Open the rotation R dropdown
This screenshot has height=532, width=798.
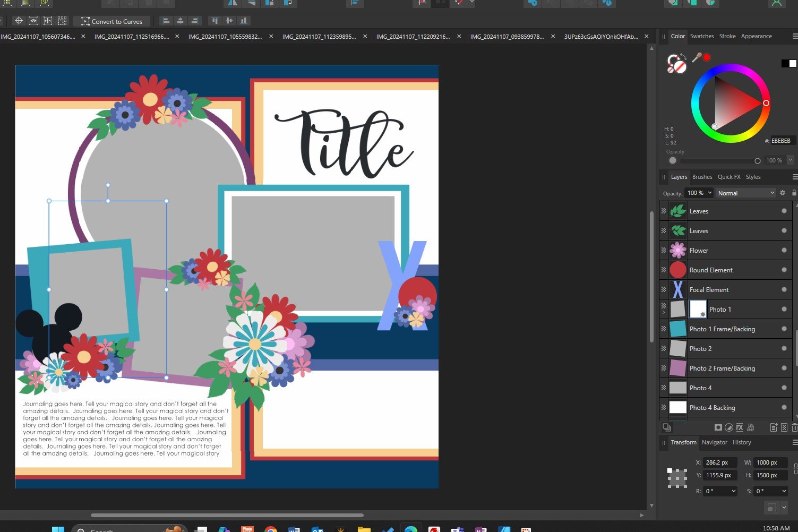click(733, 491)
